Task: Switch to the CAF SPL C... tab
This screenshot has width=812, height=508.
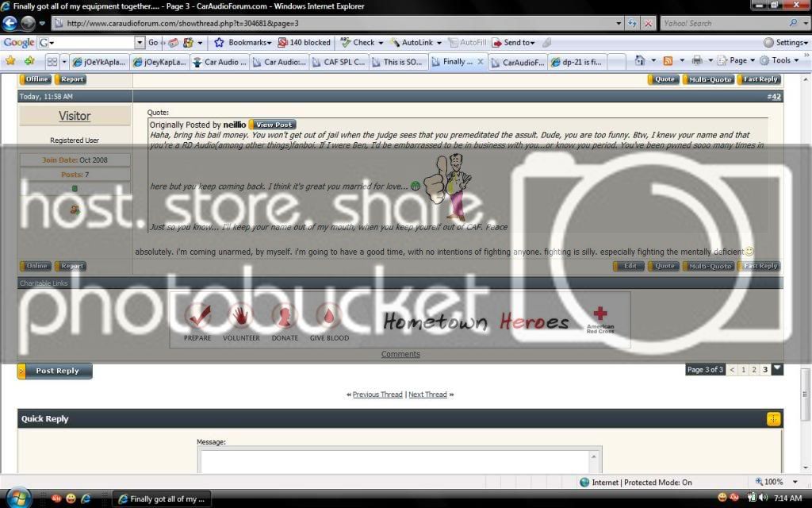Action: click(339, 62)
